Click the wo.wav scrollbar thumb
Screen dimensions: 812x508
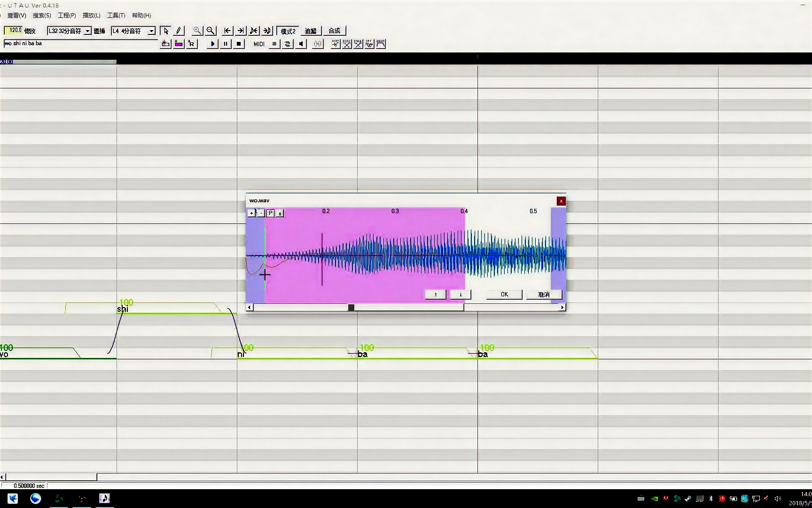351,308
